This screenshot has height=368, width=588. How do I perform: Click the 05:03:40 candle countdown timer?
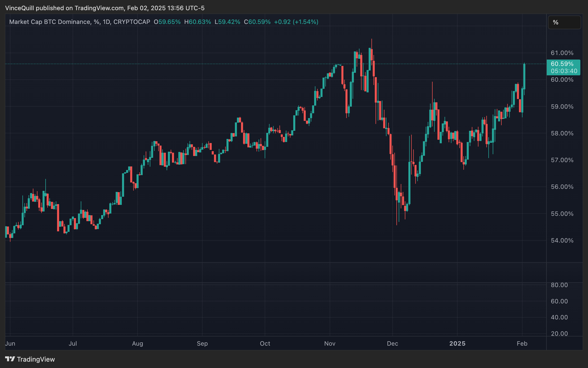(x=564, y=71)
